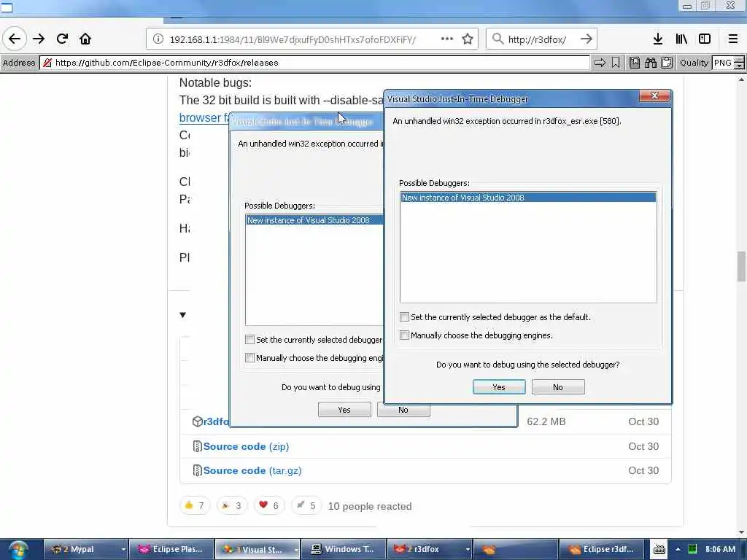Image resolution: width=747 pixels, height=560 pixels.
Task: Click the bookmark flag icon in Address toolbar
Action: point(616,63)
